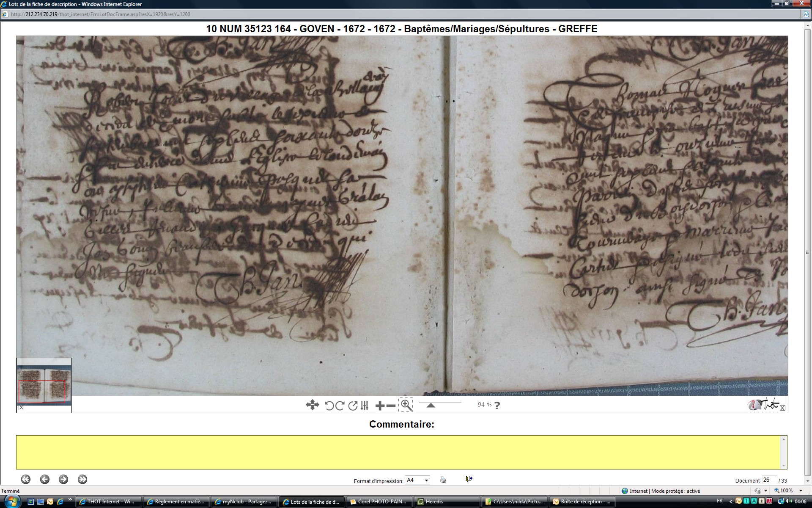This screenshot has width=812, height=508.
Task: Click the document number input field
Action: point(769,480)
